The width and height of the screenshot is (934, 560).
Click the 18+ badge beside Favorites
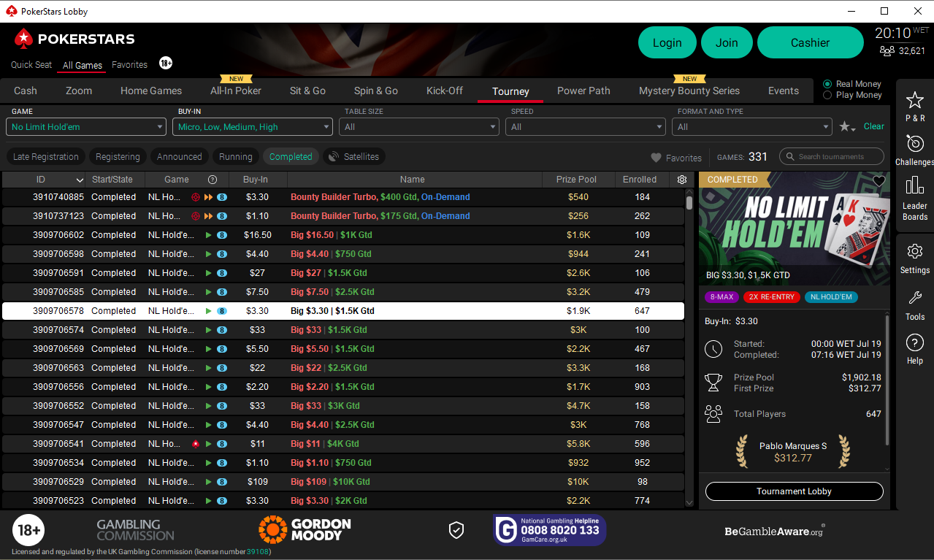click(x=166, y=64)
